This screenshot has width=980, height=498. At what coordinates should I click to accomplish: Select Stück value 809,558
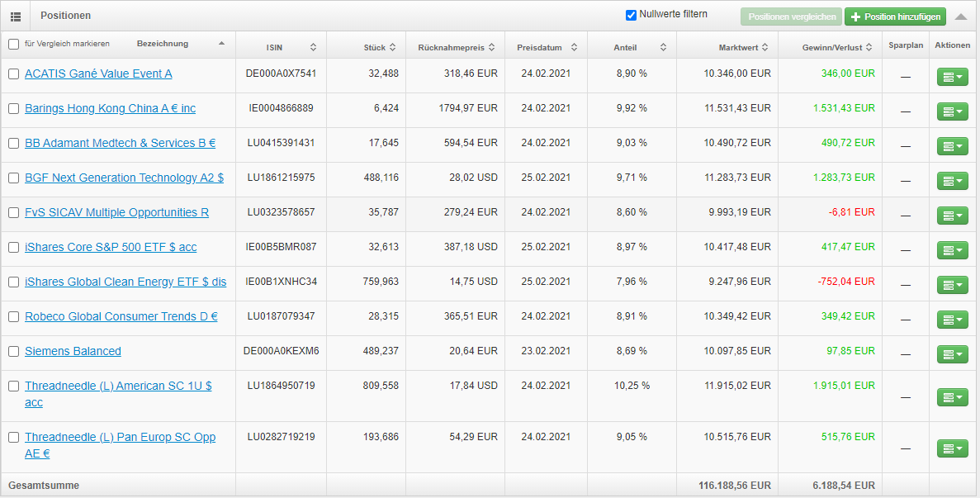(381, 386)
